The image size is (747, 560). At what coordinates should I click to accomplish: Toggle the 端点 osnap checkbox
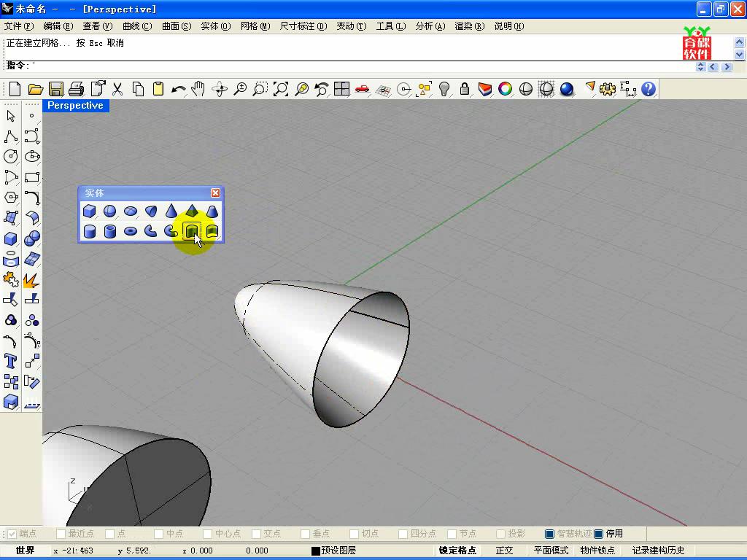[x=12, y=534]
